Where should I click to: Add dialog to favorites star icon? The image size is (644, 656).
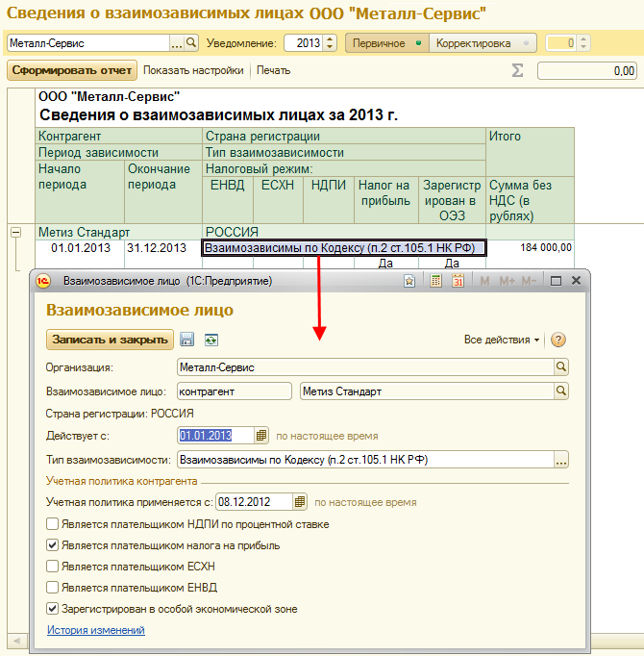[409, 281]
